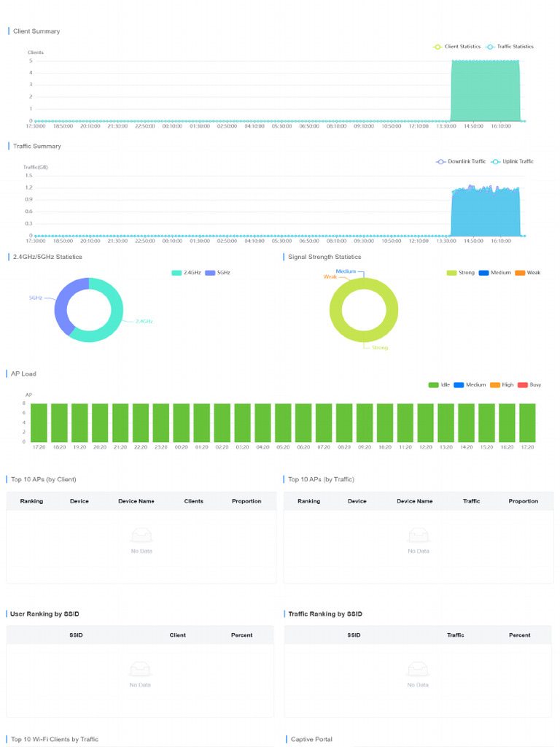The image size is (560, 747).
Task: Select the 05:20 bar in AP Load
Action: pyautogui.click(x=283, y=422)
